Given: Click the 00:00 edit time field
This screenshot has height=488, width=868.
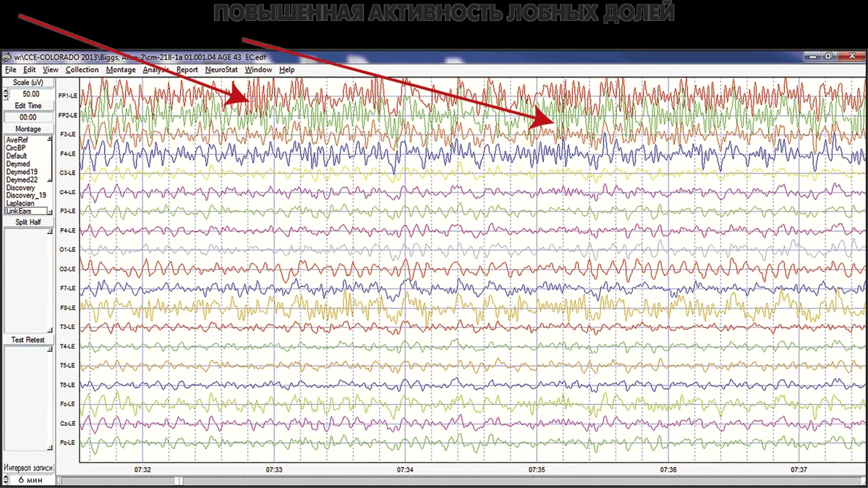Looking at the screenshot, I should (x=28, y=117).
